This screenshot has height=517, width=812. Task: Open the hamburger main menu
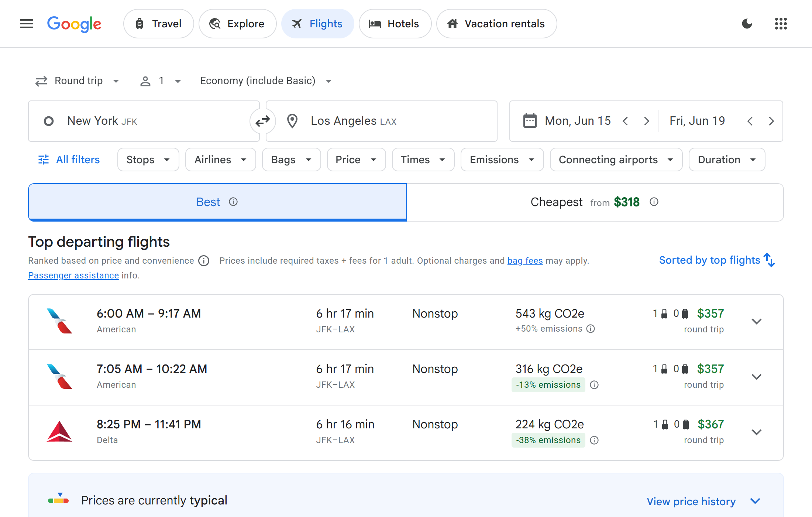tap(26, 24)
